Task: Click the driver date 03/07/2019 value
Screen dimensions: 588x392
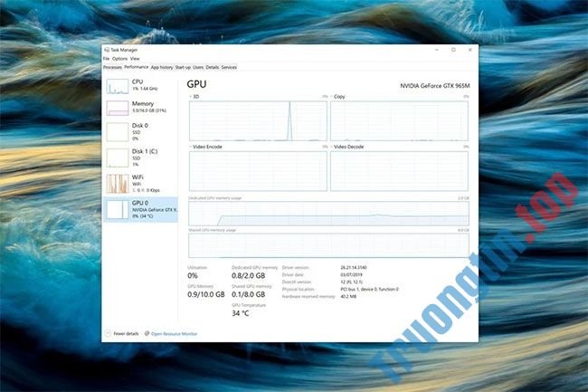Action: [x=351, y=275]
